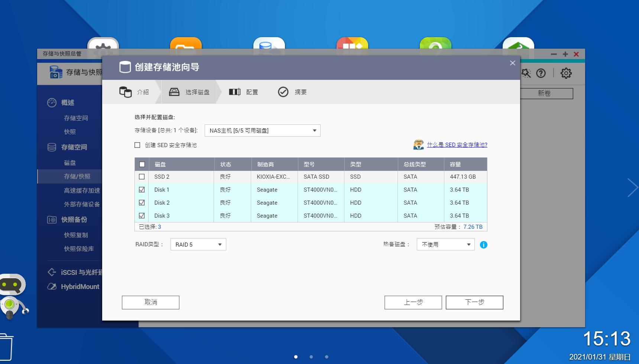639x364 pixels.
Task: Click the SED helper character icon
Action: 419,144
